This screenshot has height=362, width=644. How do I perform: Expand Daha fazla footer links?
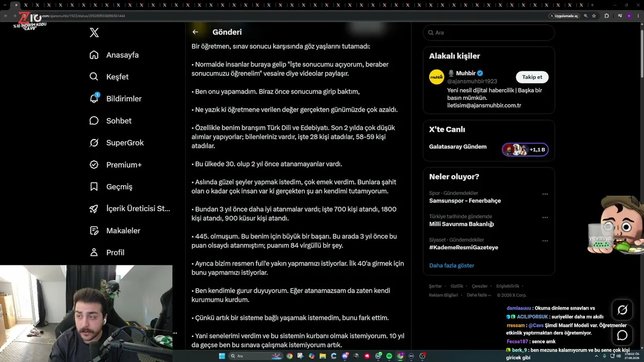pyautogui.click(x=478, y=295)
